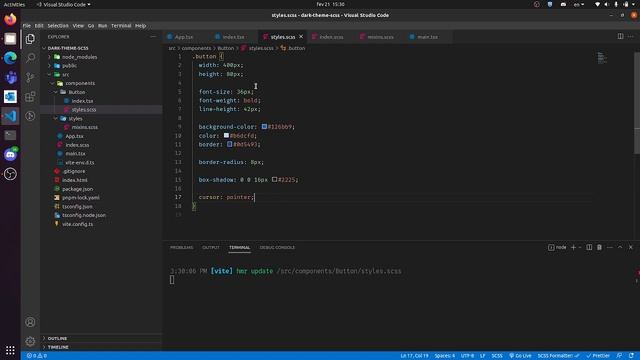Viewport: 640px width, 360px height.
Task: Kill the terminal with the trash icon
Action: click(x=599, y=247)
